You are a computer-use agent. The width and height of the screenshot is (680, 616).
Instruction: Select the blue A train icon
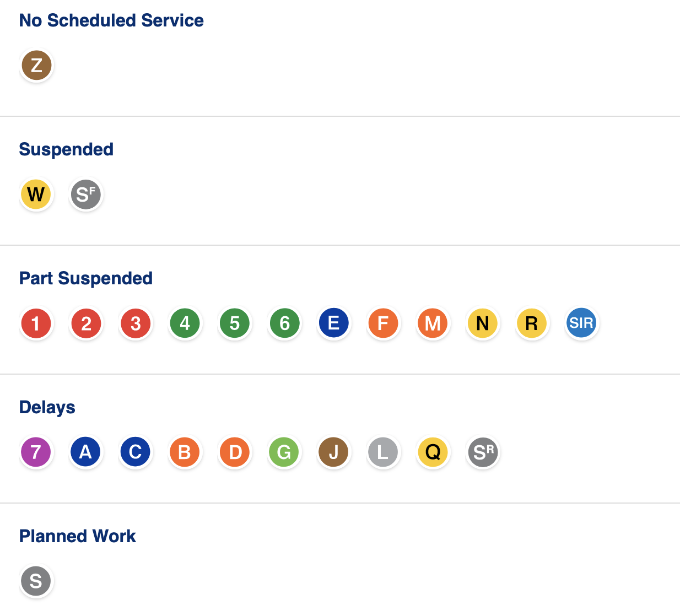pyautogui.click(x=86, y=452)
